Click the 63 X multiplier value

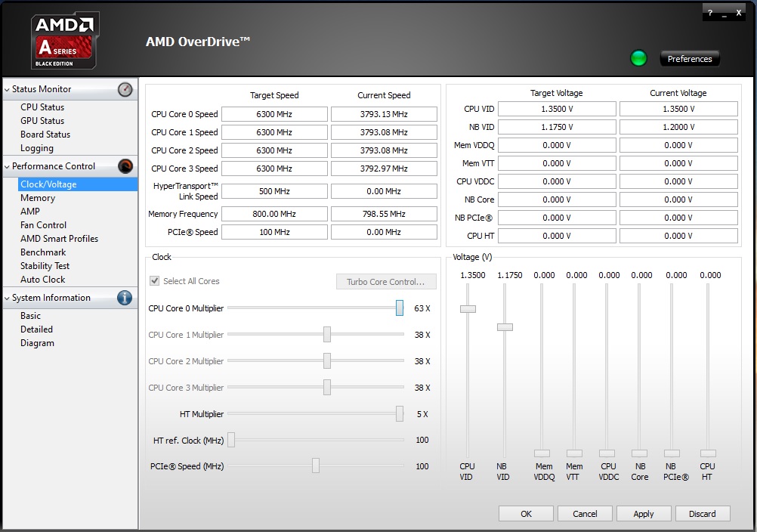(x=422, y=308)
